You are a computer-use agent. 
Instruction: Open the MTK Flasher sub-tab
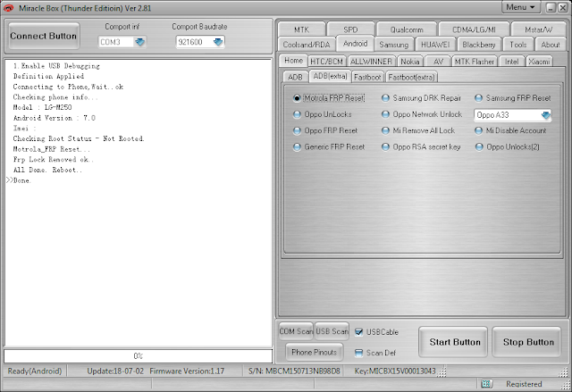point(475,62)
